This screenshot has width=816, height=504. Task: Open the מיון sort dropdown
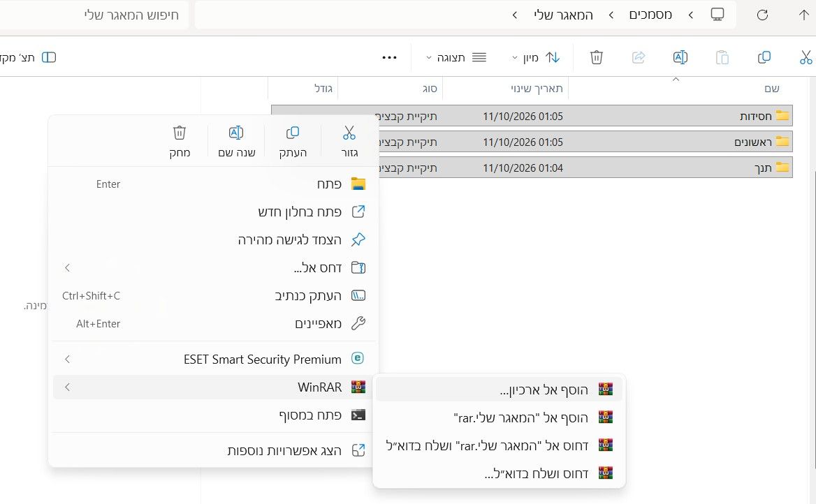point(536,57)
